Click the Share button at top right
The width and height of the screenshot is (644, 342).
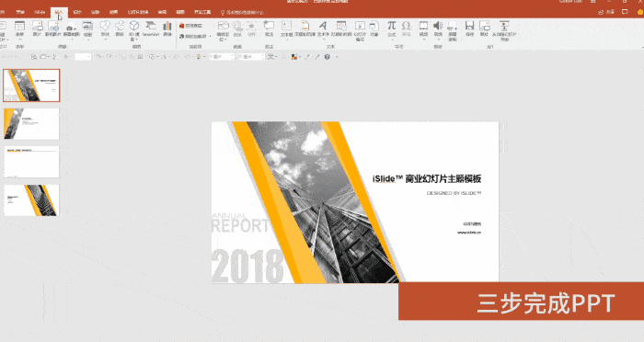tap(606, 12)
